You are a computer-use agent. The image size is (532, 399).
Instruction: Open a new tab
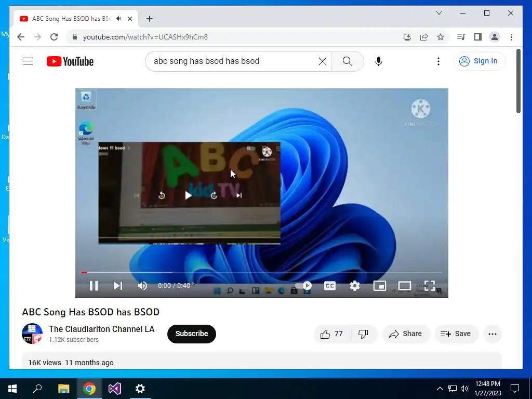pos(149,19)
